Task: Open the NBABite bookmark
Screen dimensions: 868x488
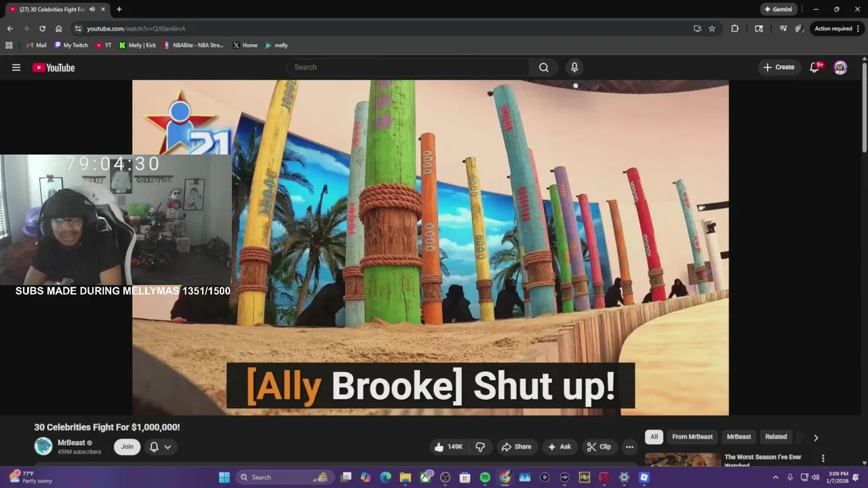Action: [x=193, y=45]
